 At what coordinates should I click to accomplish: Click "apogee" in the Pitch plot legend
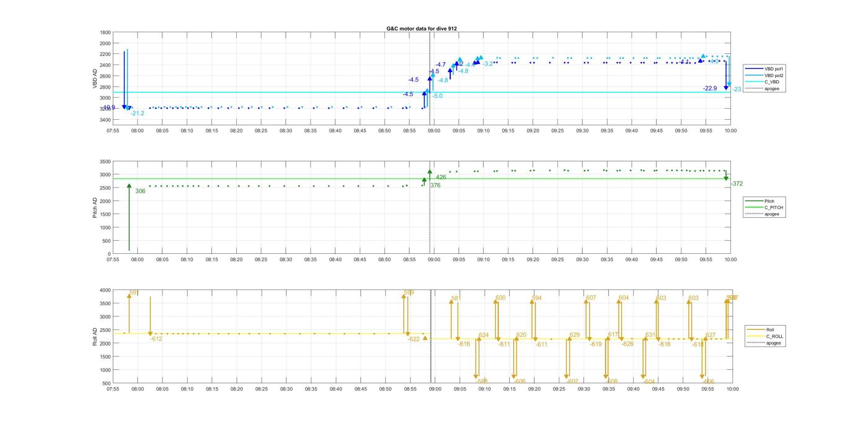pyautogui.click(x=763, y=214)
